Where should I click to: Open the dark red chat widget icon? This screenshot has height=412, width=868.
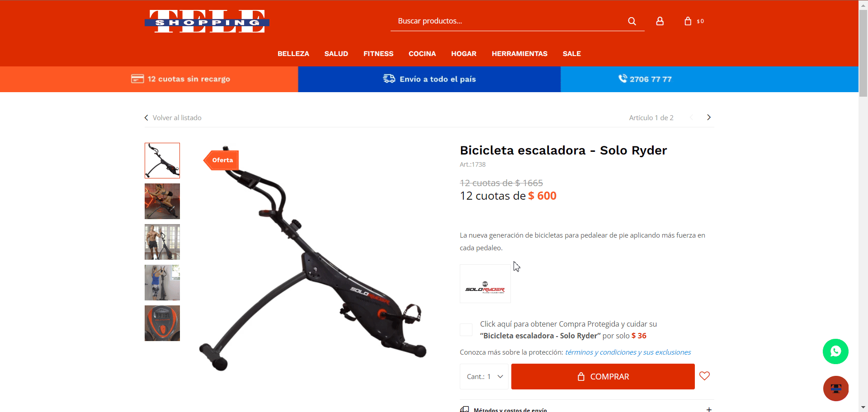[x=835, y=389]
